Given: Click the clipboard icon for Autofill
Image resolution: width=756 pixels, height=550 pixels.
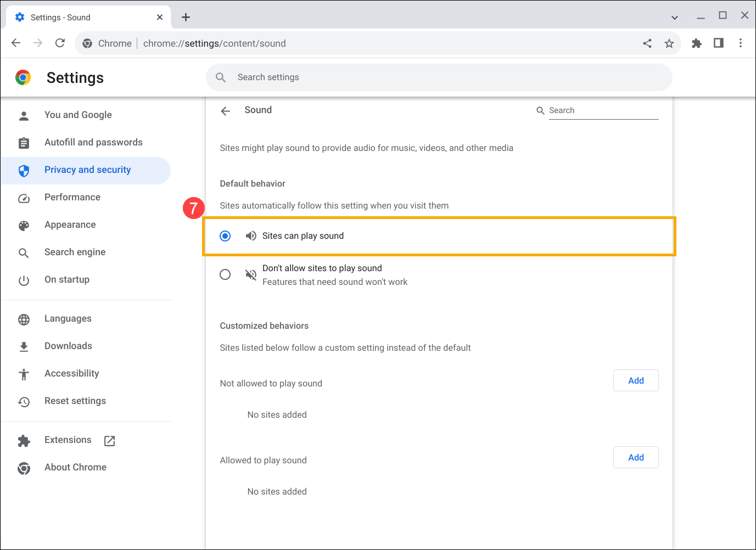Looking at the screenshot, I should click(24, 143).
